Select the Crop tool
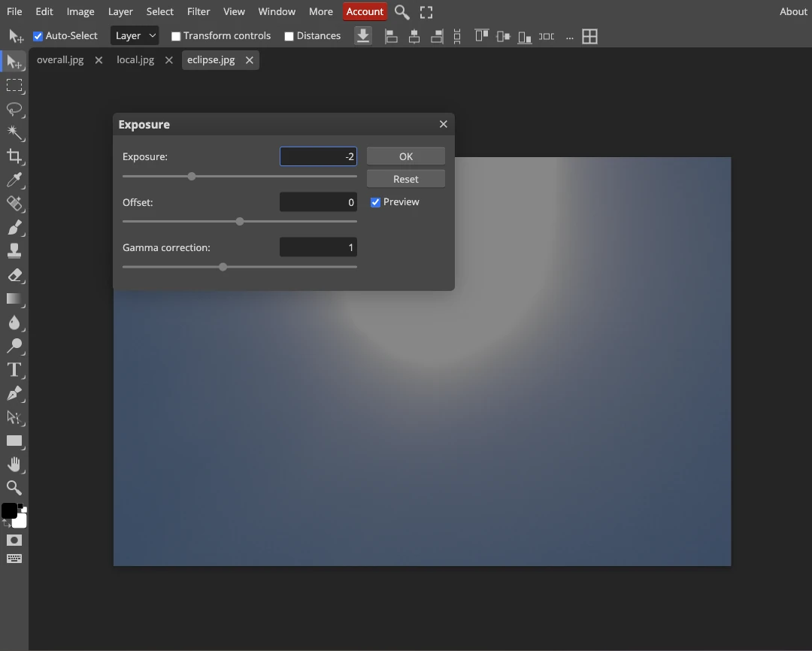The height and width of the screenshot is (651, 812). coord(14,156)
